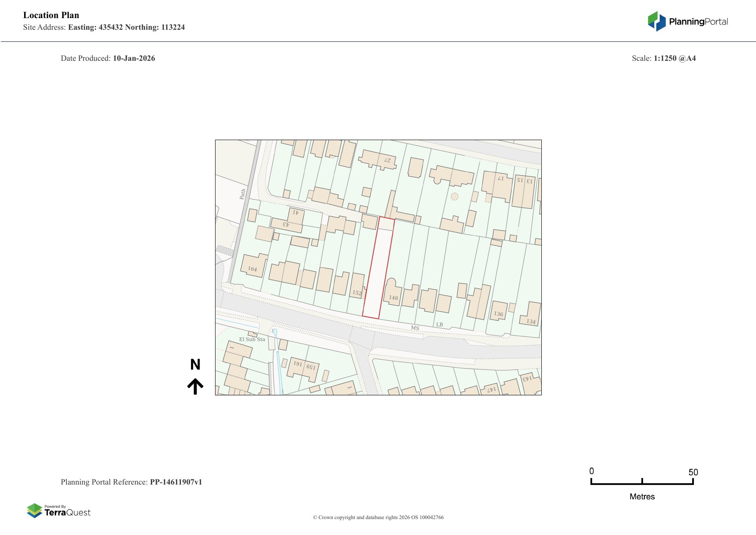Click the small circular feature on map
Screen dimensions: 756x535
pos(454,197)
